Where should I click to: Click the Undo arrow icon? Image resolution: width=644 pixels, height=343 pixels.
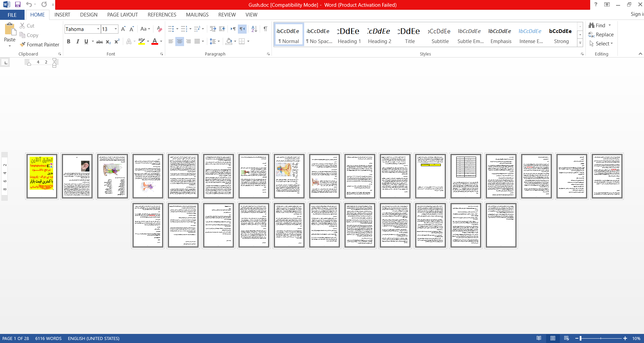[x=29, y=5]
